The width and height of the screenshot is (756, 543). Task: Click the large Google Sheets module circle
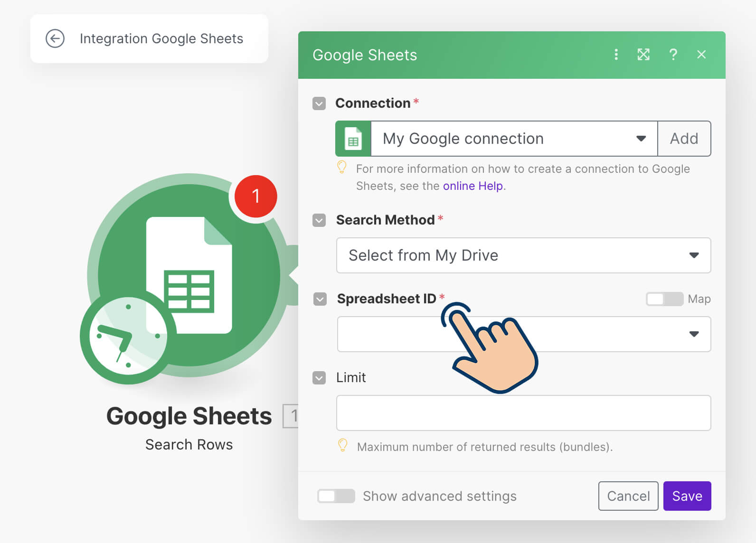coord(189,275)
